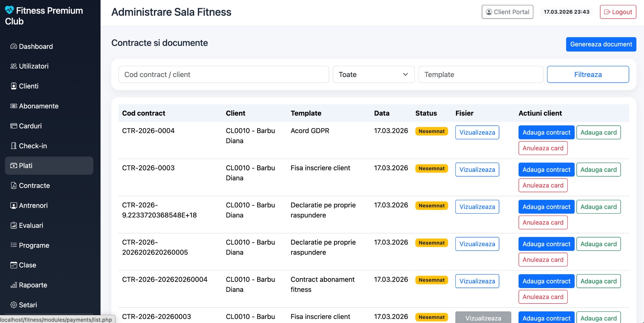Click the 17.03.2026 23:43 timestamp

point(566,12)
